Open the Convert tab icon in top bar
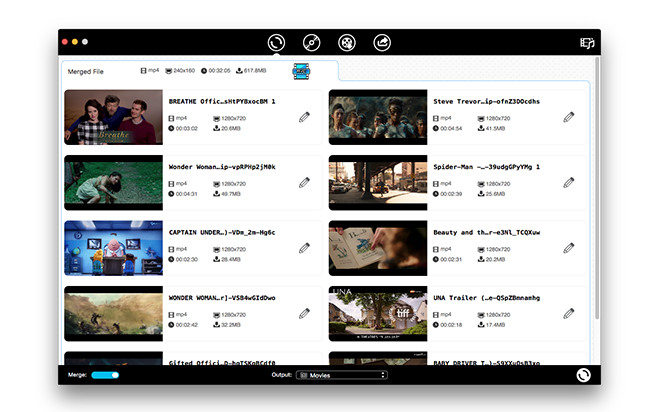This screenshot has width=658, height=412. pos(276,43)
